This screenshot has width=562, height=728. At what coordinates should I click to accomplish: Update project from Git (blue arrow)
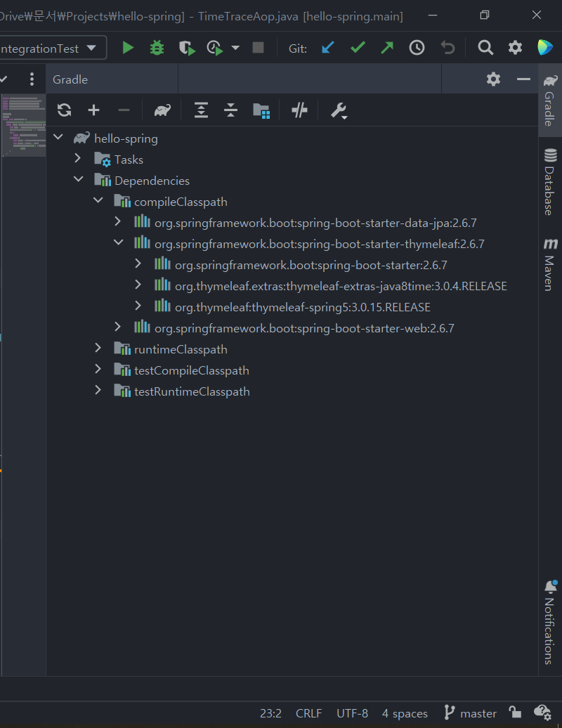pyautogui.click(x=327, y=47)
